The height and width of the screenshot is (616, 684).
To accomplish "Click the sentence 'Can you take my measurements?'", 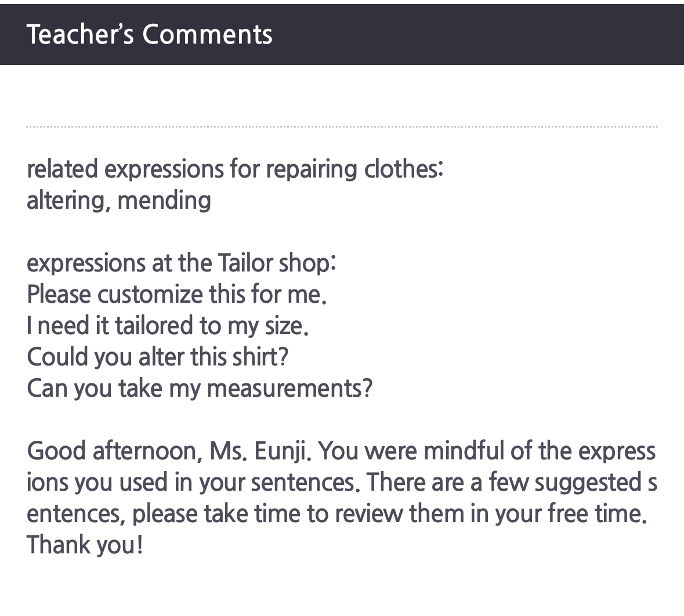I will point(200,388).
